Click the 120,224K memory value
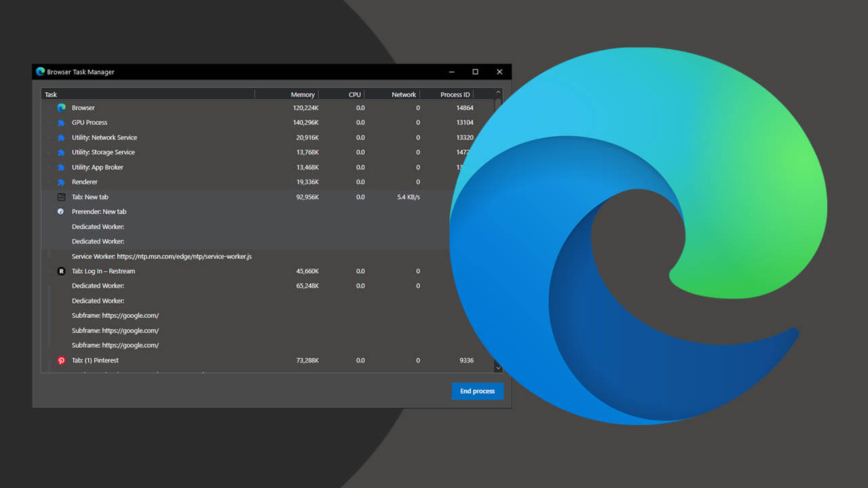 306,108
